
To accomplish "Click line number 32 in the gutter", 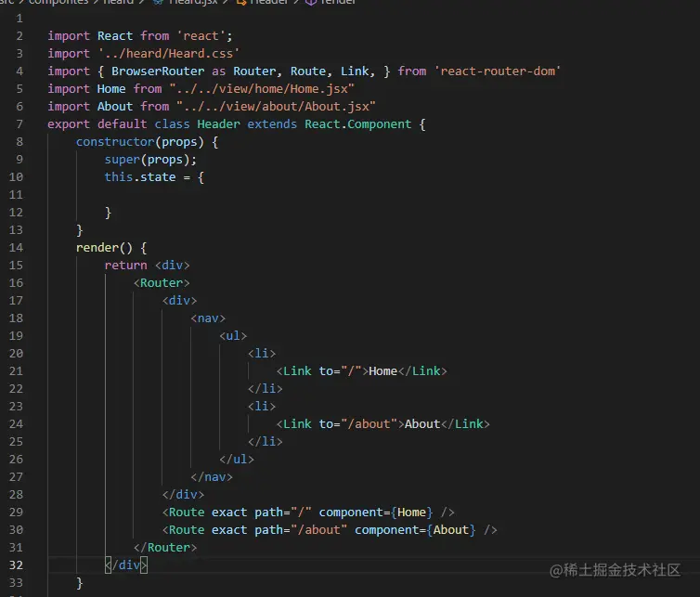I will click(16, 565).
